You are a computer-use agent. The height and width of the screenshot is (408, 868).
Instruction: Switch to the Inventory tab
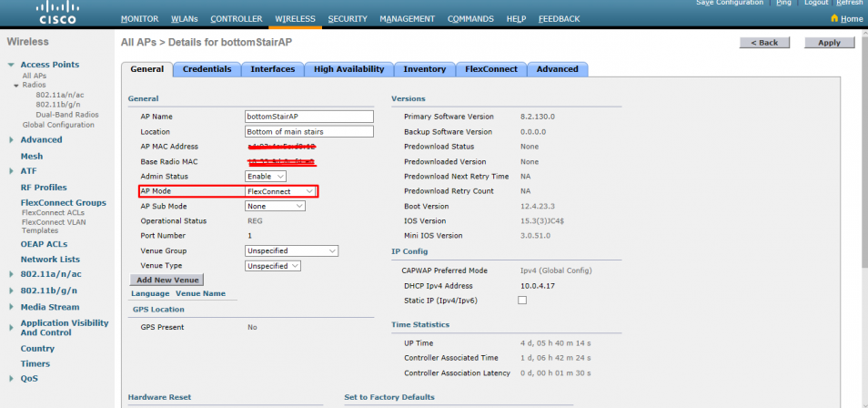click(x=425, y=69)
